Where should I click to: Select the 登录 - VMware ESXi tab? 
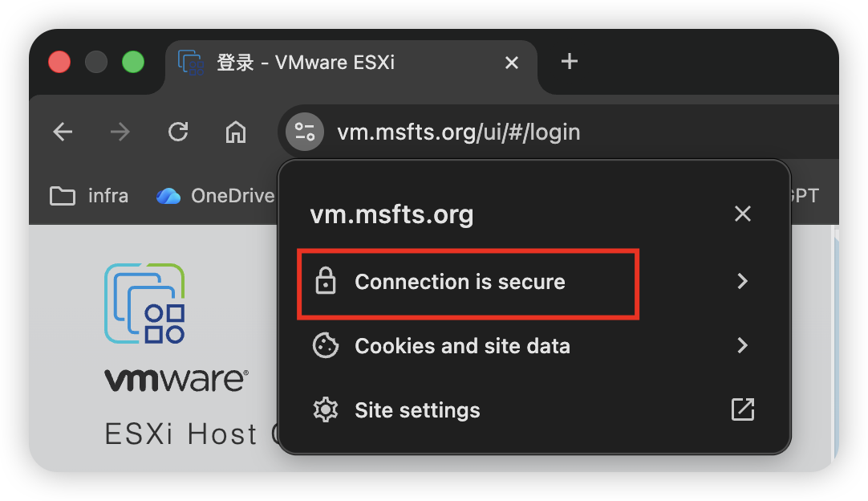coord(321,63)
